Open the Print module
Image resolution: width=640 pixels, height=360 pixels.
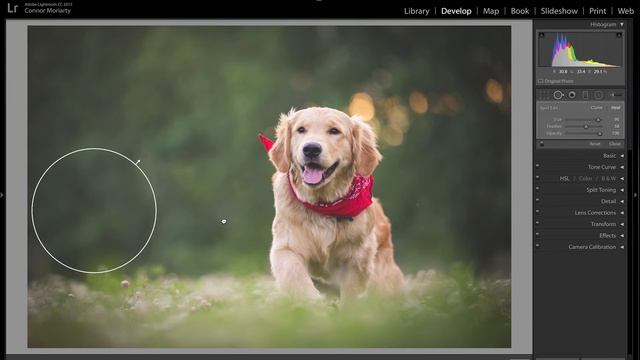click(x=598, y=11)
